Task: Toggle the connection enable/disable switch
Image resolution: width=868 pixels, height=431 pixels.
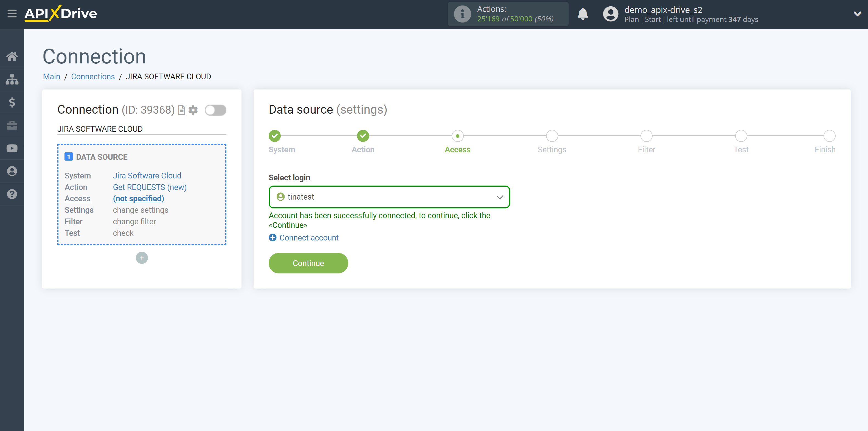Action: [215, 110]
